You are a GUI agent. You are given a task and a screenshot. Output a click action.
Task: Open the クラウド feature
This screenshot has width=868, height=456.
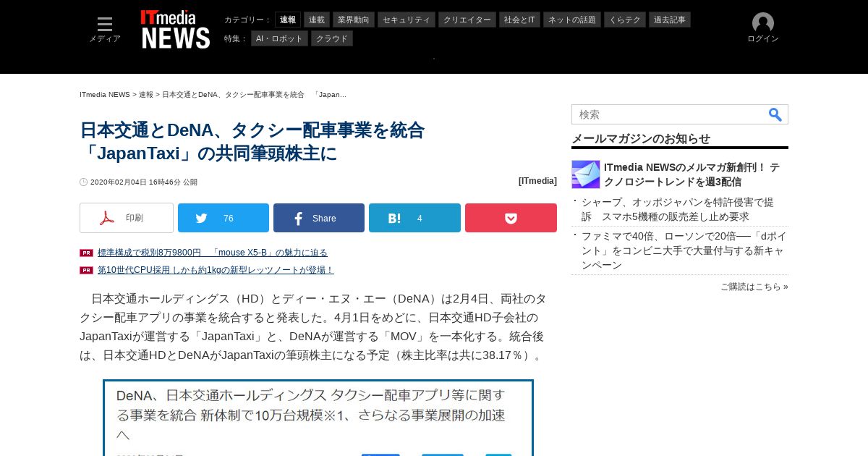[332, 38]
